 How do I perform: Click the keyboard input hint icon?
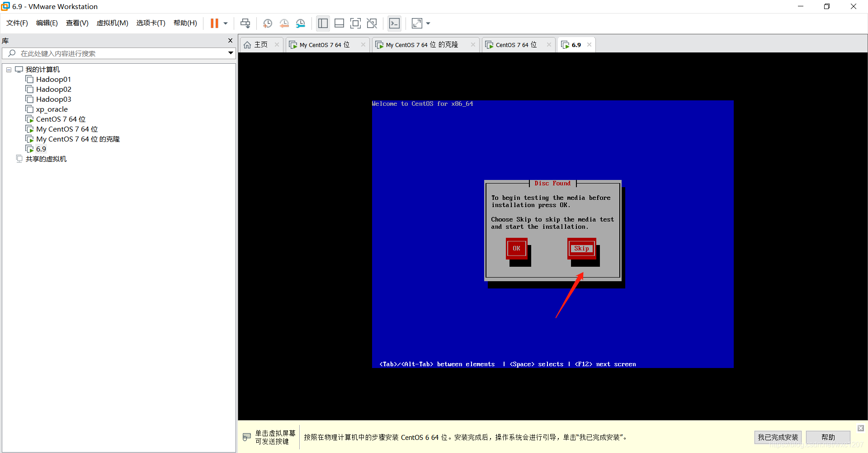tap(247, 437)
